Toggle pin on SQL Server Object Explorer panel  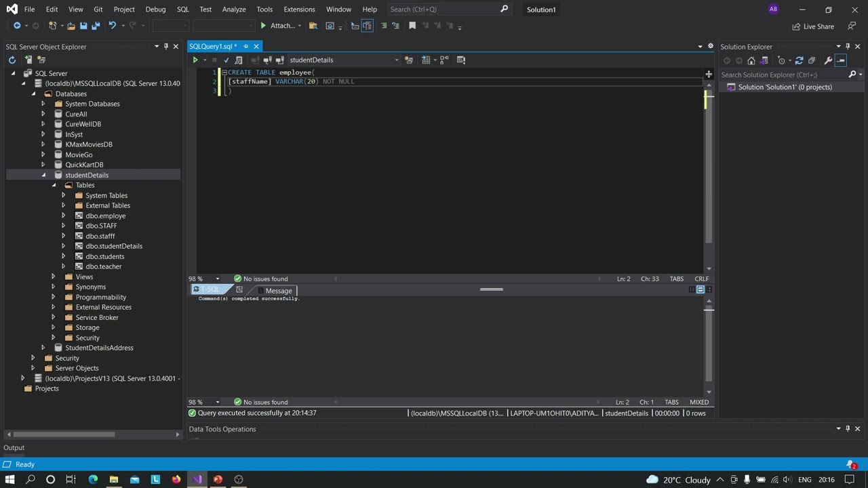point(166,47)
